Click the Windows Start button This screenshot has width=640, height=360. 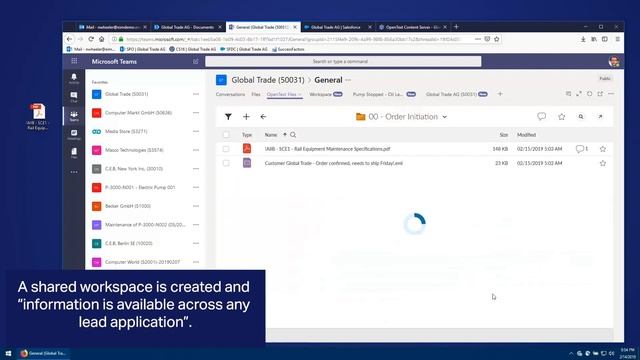click(8, 353)
